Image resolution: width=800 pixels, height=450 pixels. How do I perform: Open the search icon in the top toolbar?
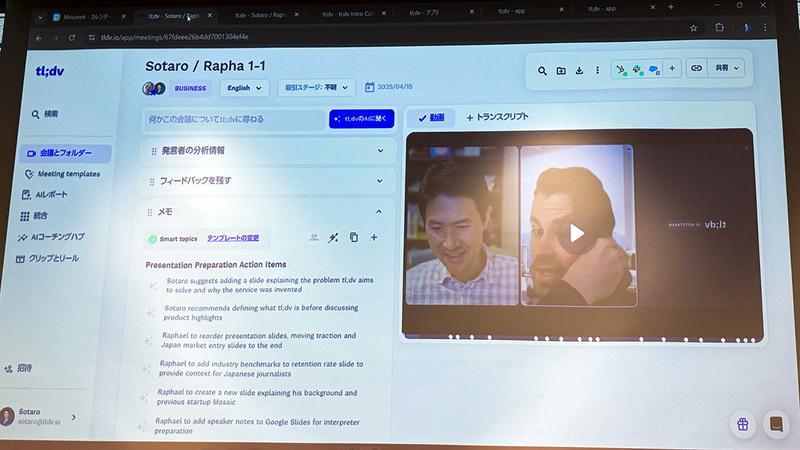tap(542, 71)
